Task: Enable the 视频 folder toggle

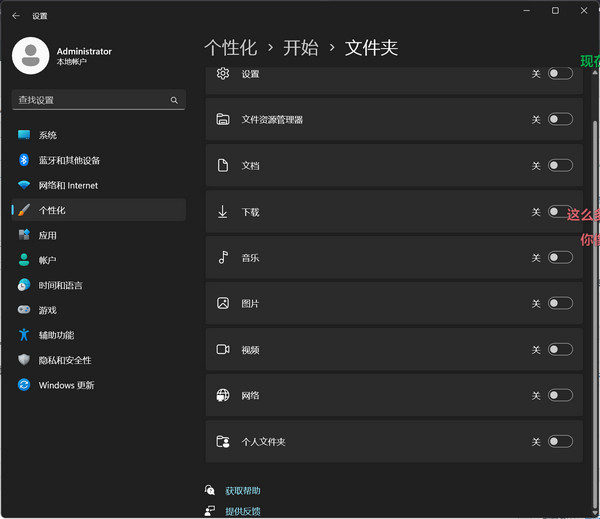Action: (560, 349)
